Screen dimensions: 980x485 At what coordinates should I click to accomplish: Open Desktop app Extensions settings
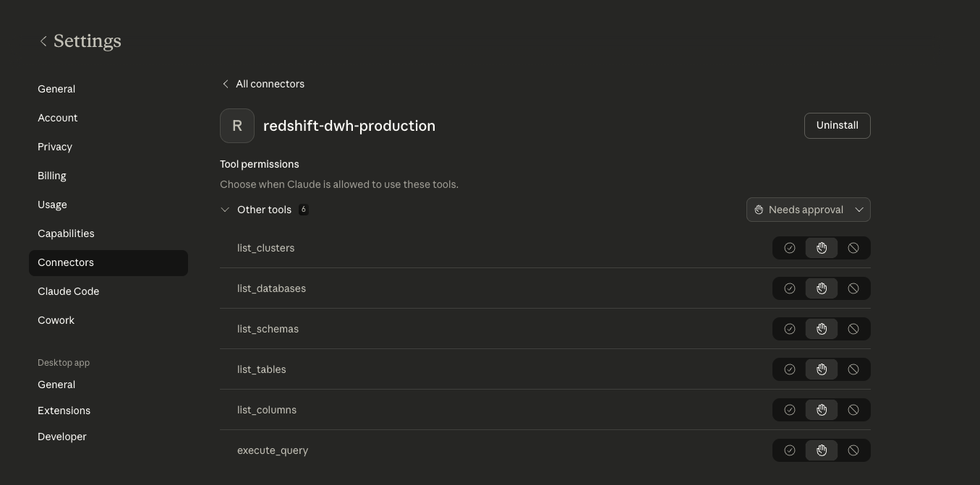point(64,411)
